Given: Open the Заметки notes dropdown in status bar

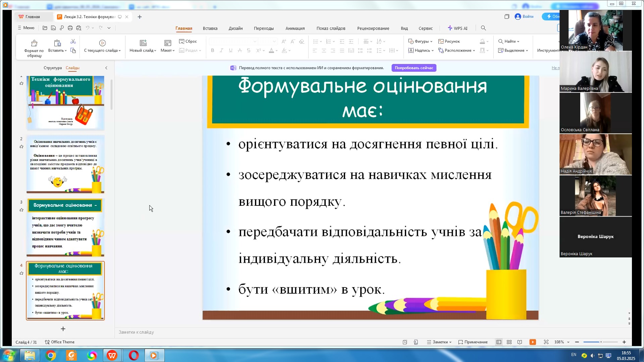Looking at the screenshot, I should pyautogui.click(x=439, y=342).
